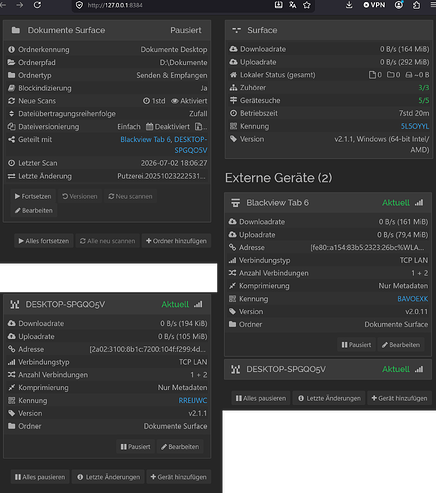The height and width of the screenshot is (500, 436).
Task: Open the browser extensions icon
Action: pos(416,5)
